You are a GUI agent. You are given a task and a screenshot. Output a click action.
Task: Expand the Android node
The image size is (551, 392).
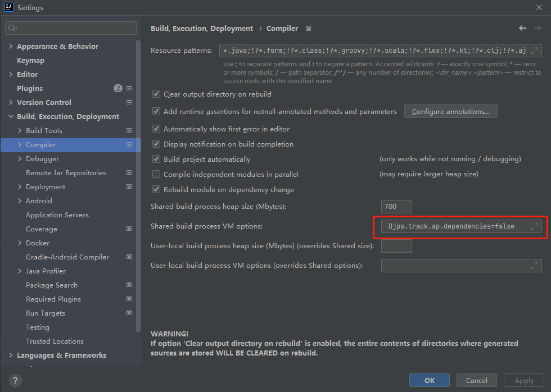(x=20, y=200)
